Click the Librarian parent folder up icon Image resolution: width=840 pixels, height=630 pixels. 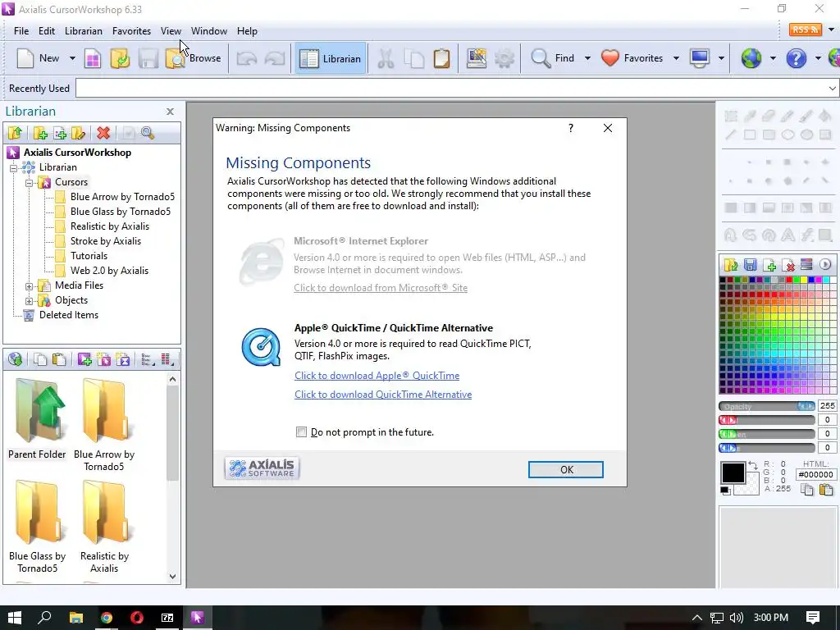point(15,133)
